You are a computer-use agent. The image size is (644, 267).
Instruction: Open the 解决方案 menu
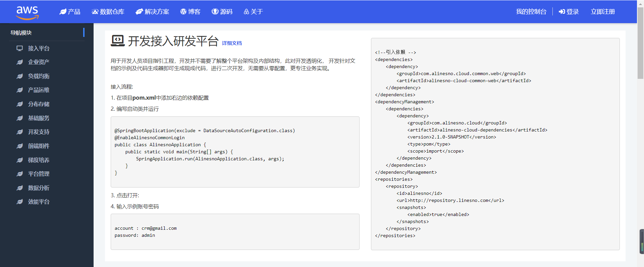152,12
